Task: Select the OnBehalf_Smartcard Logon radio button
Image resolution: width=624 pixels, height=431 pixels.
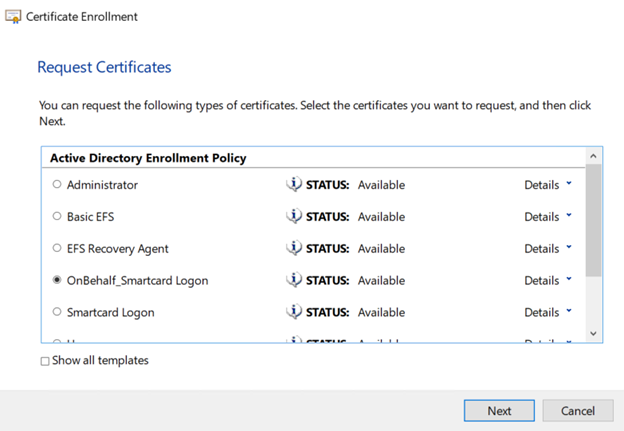Action: click(x=57, y=280)
